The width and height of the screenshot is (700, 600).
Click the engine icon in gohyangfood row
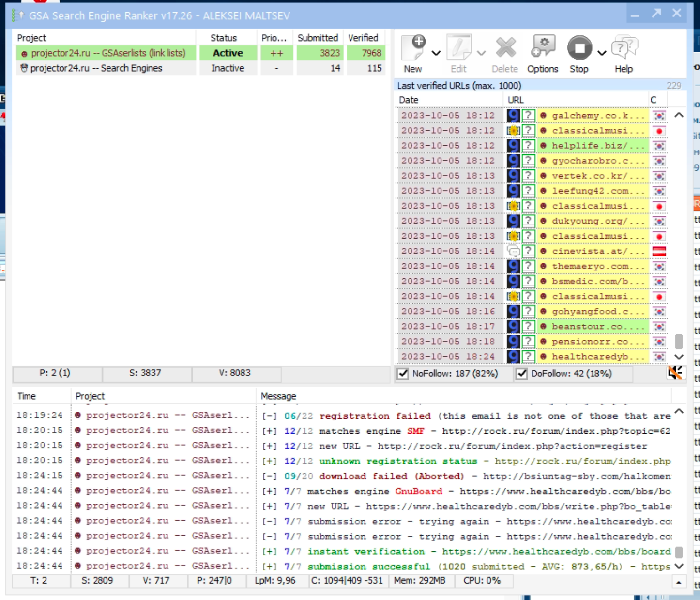[x=513, y=311]
